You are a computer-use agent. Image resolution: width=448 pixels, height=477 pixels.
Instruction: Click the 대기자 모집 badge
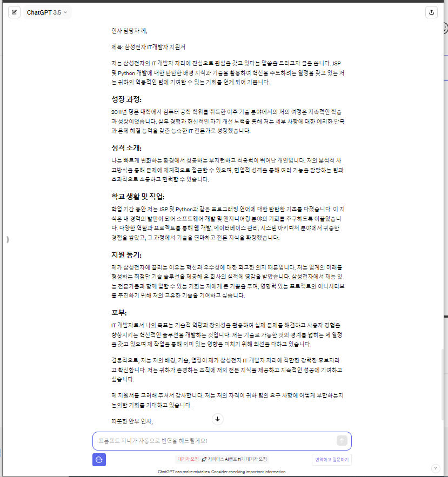click(x=188, y=459)
